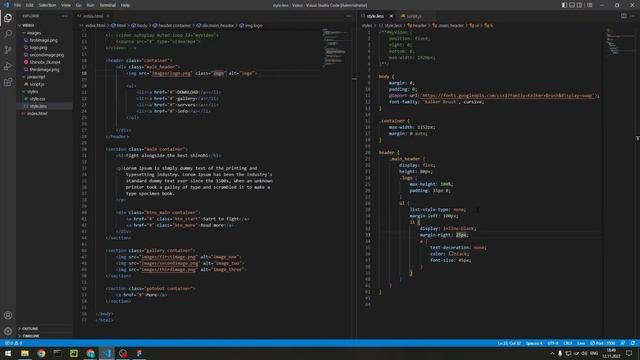Open the Help menu
Viewport: 640px width, 360px height.
[125, 5]
